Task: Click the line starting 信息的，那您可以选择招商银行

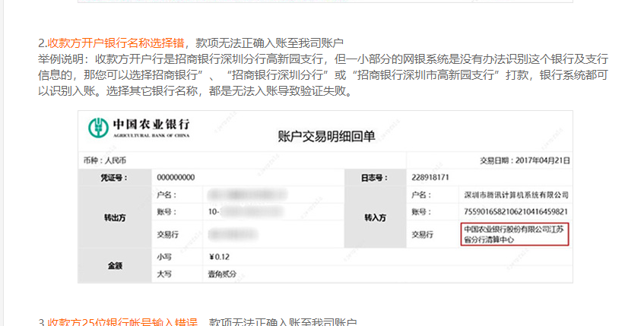Action: [x=323, y=74]
